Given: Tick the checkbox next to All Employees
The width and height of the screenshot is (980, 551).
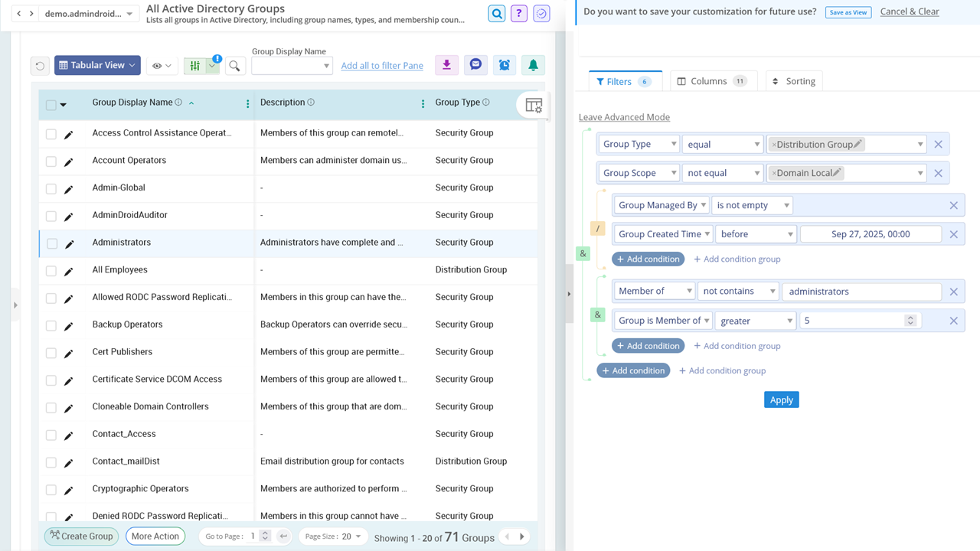Looking at the screenshot, I should click(51, 269).
